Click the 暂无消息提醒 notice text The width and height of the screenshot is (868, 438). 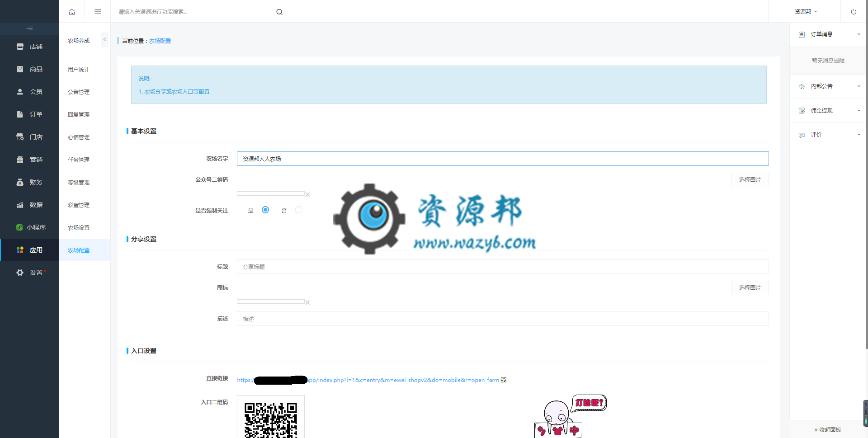coord(828,61)
